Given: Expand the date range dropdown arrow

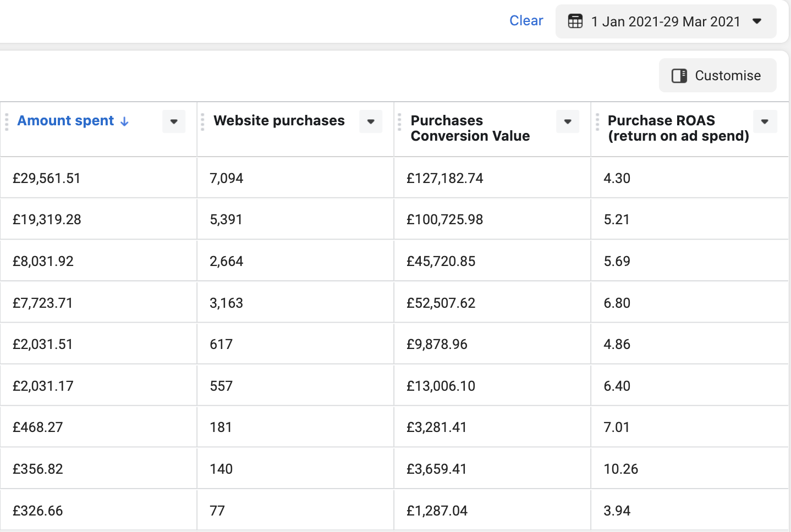Looking at the screenshot, I should [x=757, y=21].
